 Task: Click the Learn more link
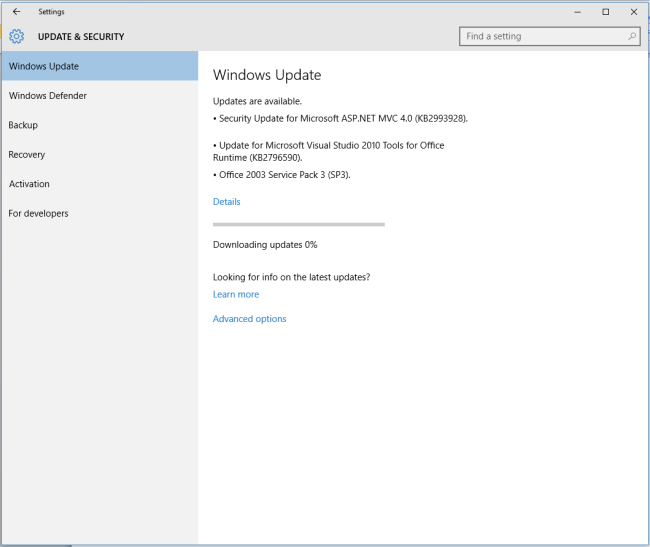click(236, 294)
